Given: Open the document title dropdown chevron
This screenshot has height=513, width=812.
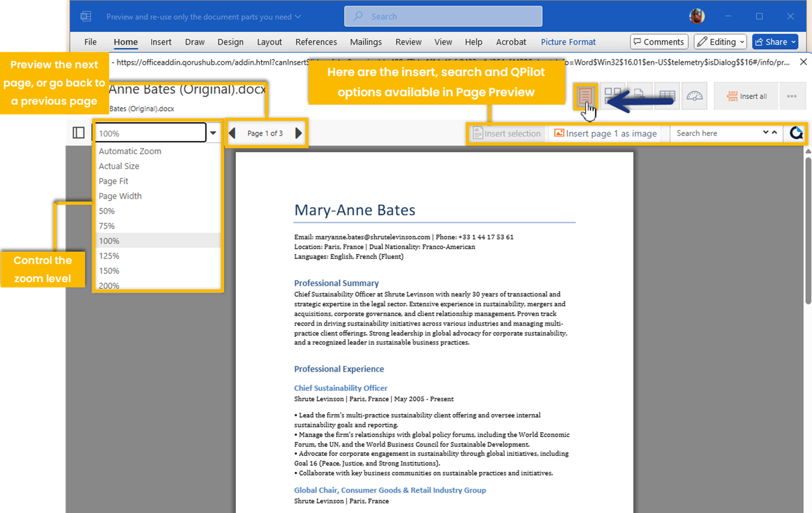Looking at the screenshot, I should tap(297, 17).
